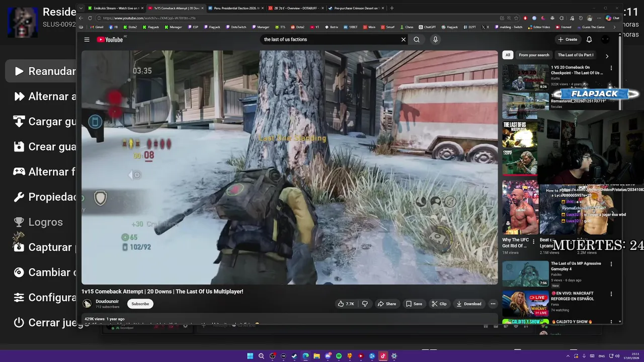Open the ChatGPT bookmark
This screenshot has height=362, width=644.
(428, 27)
